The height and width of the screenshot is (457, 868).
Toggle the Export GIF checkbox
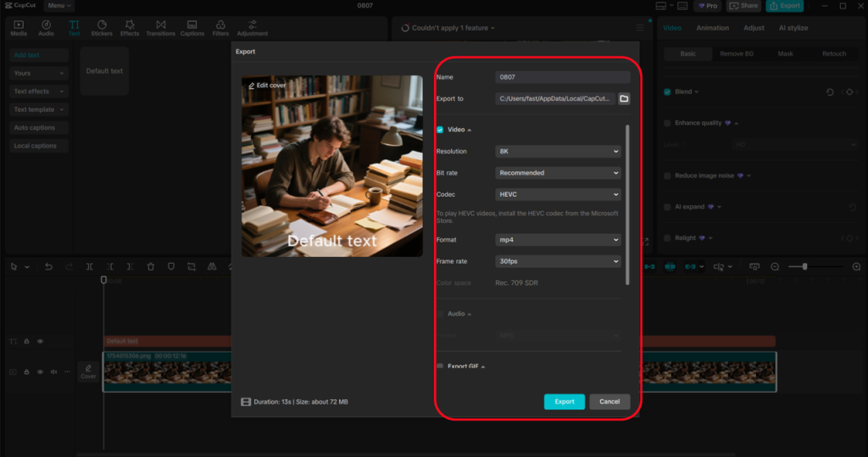[440, 366]
